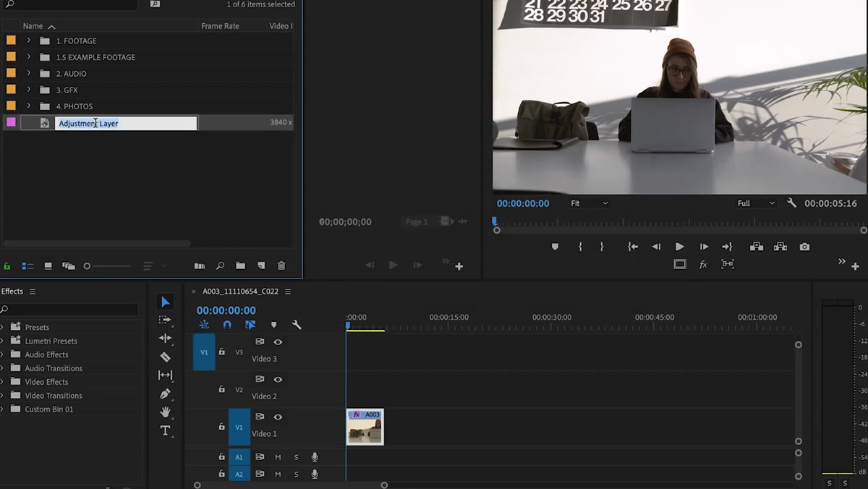This screenshot has height=489, width=868.
Task: Open the Effects panel menu
Action: 33,292
